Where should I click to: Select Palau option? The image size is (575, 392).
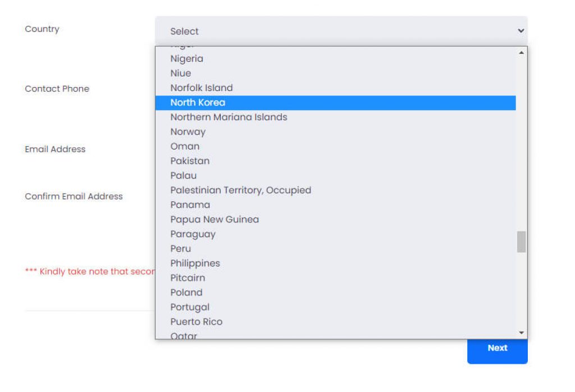point(184,175)
